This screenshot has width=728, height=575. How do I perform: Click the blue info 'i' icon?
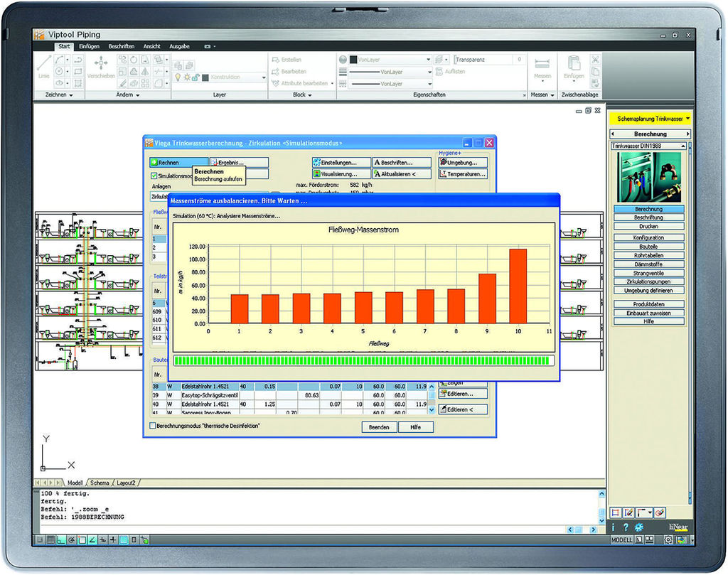(614, 527)
